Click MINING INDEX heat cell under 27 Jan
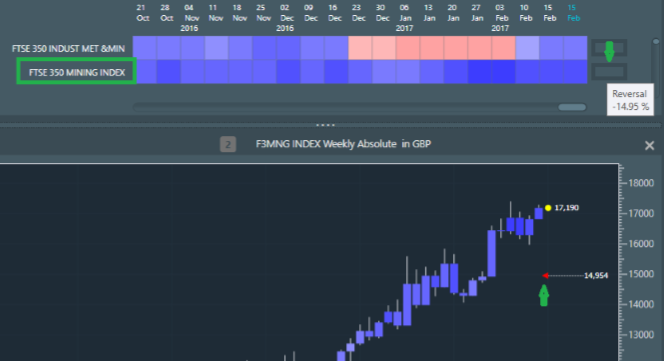 (x=480, y=72)
